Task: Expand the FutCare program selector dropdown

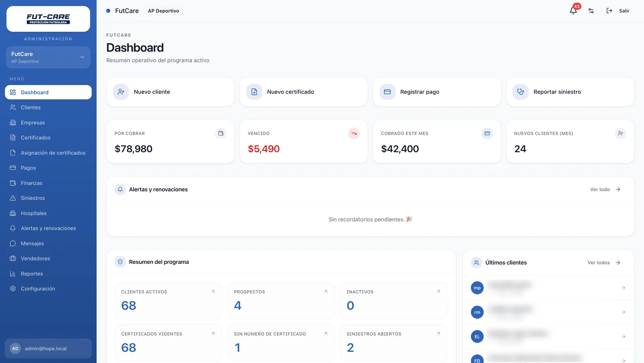Action: tap(48, 57)
